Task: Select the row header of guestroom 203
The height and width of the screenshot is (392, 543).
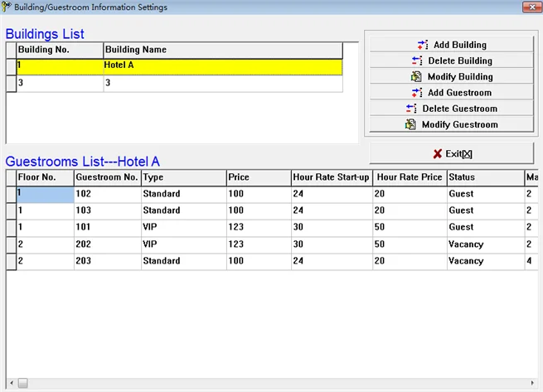Action: coord(11,262)
